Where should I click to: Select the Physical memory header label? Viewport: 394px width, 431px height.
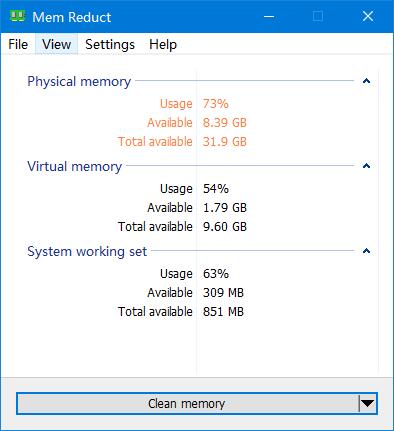click(x=79, y=81)
